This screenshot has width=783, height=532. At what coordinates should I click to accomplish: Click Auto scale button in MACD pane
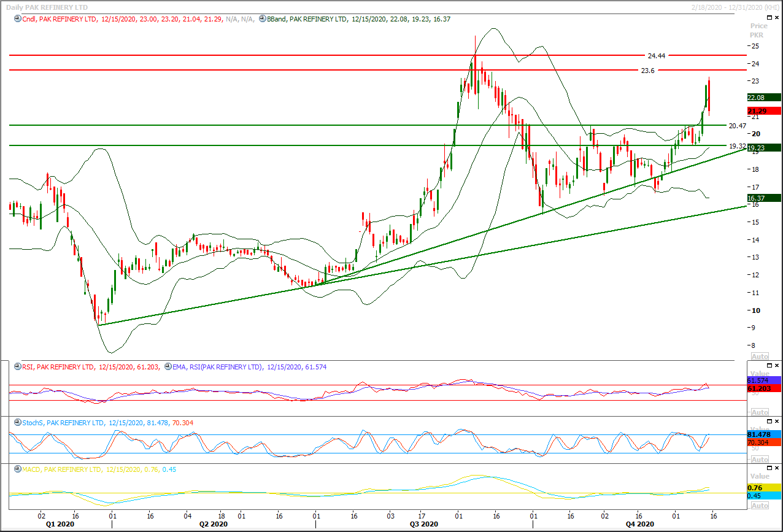point(760,506)
